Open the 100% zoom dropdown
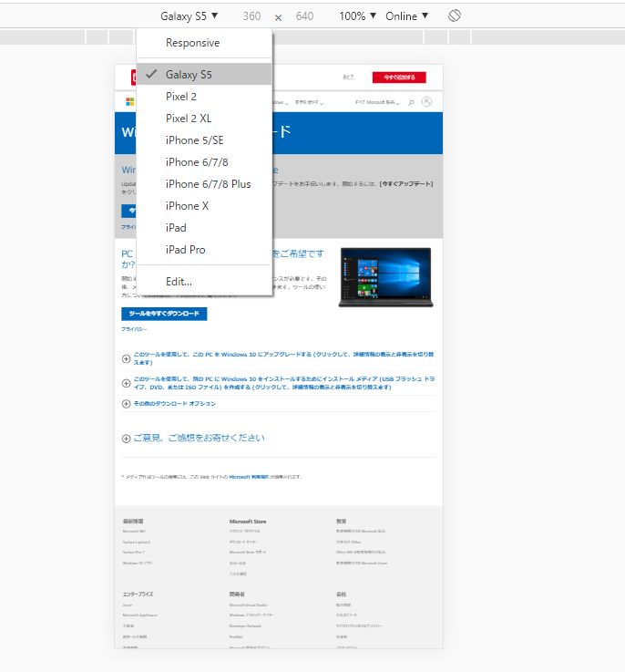Screen dimensions: 625x672 pyautogui.click(x=358, y=16)
